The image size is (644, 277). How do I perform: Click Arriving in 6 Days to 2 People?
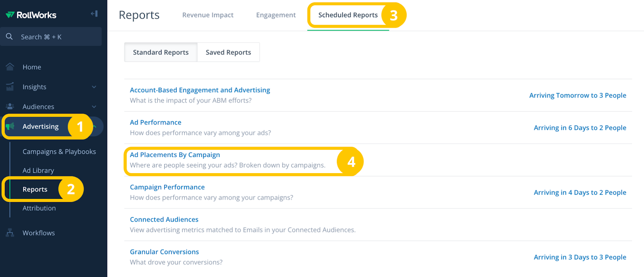[580, 128]
